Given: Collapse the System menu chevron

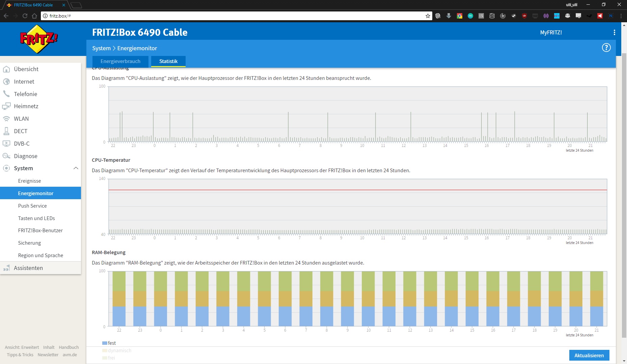Looking at the screenshot, I should pos(76,168).
